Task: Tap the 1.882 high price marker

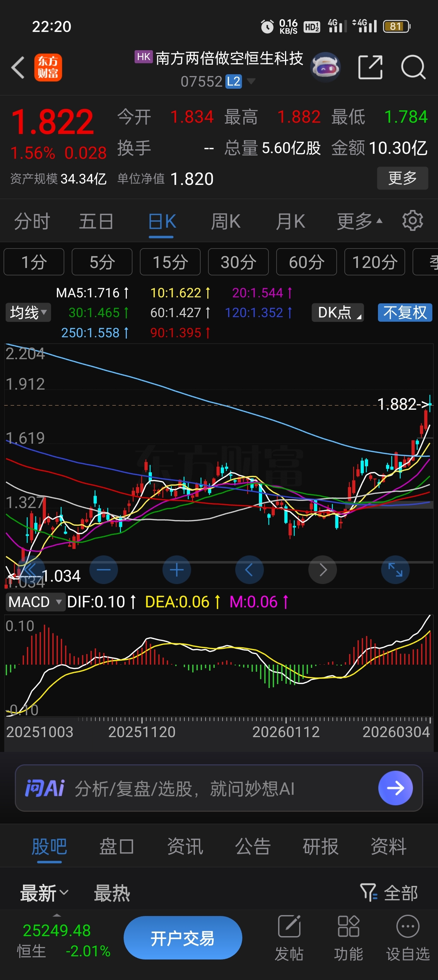Action: coord(404,404)
